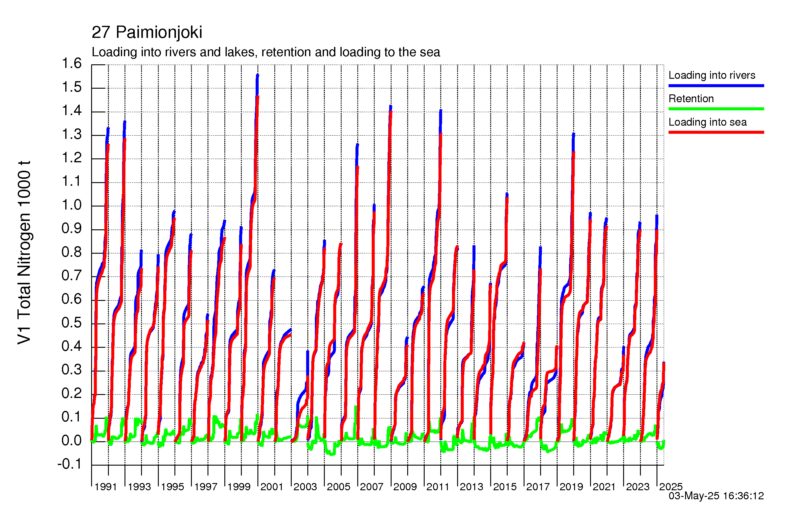Click the y-axis value 0.9
812x511 pixels.
pyautogui.click(x=72, y=228)
